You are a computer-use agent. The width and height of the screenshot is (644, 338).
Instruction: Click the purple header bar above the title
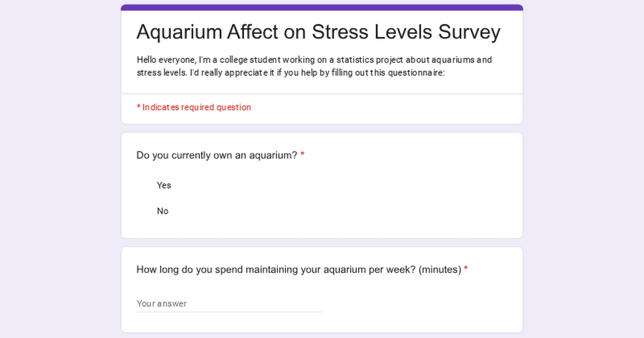click(x=322, y=8)
